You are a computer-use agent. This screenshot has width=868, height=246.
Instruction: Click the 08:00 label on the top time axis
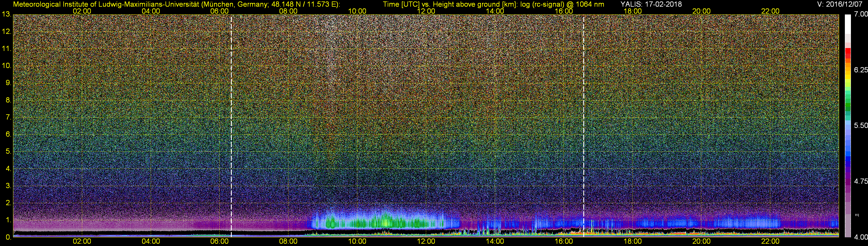pos(288,11)
